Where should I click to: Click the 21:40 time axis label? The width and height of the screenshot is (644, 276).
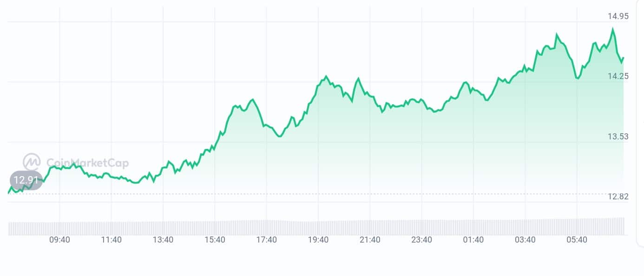coord(370,240)
